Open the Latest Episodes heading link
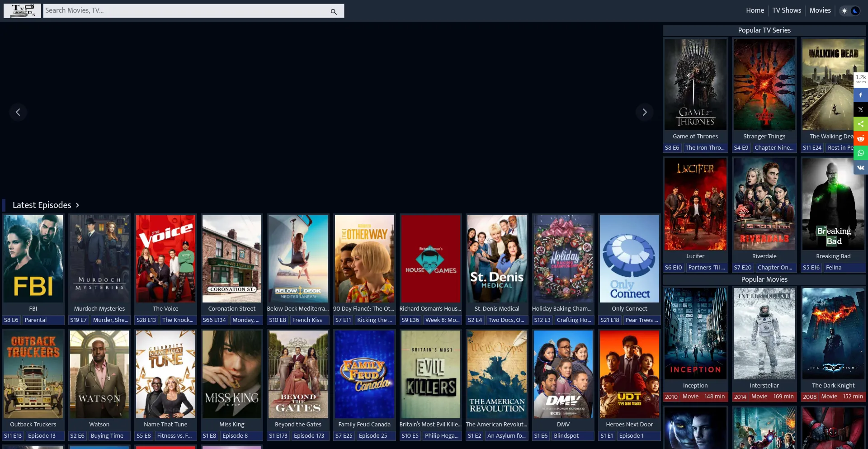This screenshot has width=868, height=449. [42, 205]
